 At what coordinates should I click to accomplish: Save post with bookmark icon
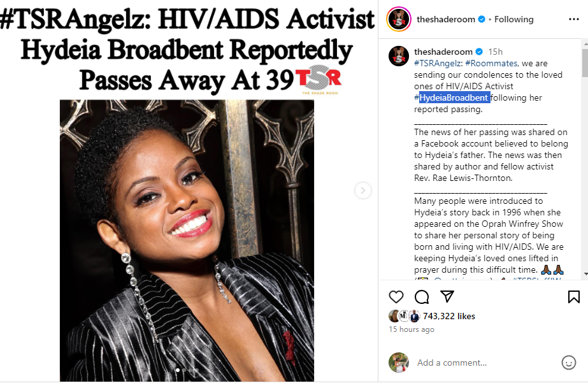pos(573,297)
